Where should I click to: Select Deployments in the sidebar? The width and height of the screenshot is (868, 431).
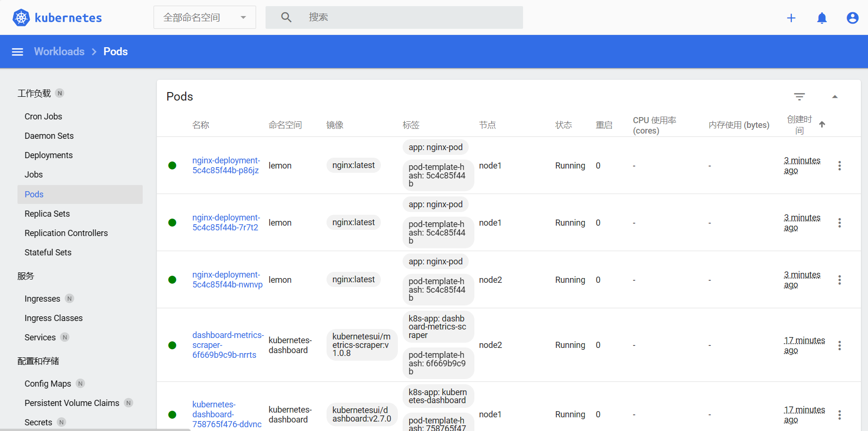coord(49,155)
